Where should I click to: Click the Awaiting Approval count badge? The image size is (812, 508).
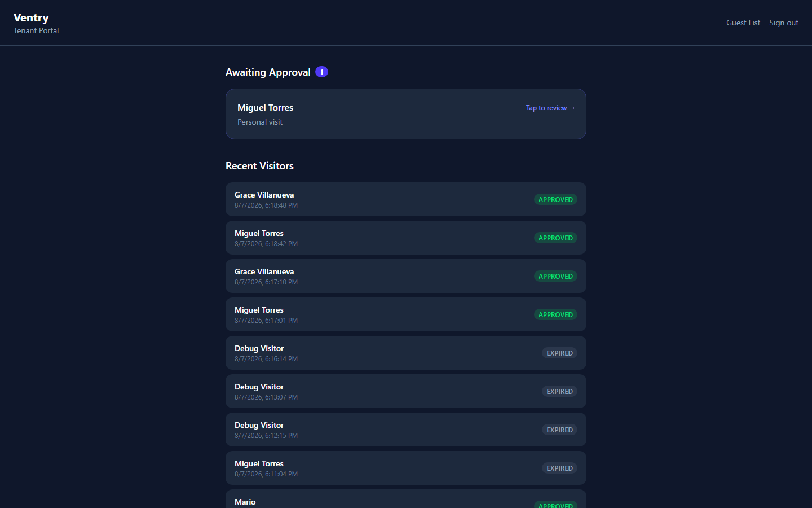[x=321, y=72]
